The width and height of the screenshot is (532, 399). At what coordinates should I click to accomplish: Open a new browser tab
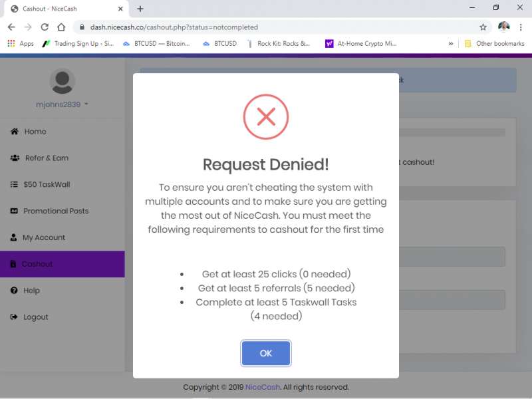tap(140, 9)
